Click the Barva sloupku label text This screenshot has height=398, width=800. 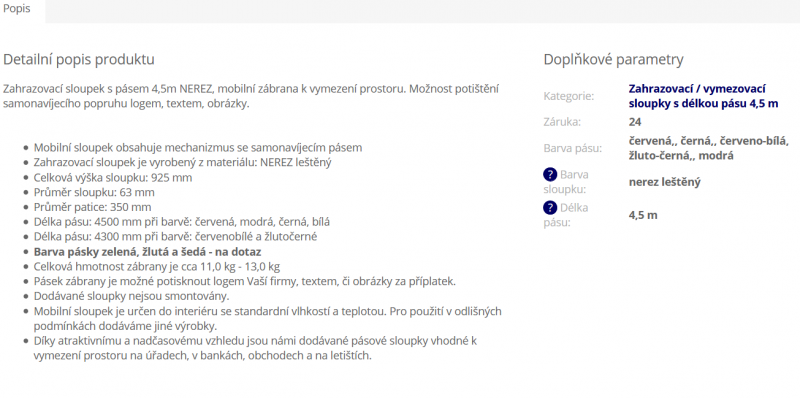[566, 182]
